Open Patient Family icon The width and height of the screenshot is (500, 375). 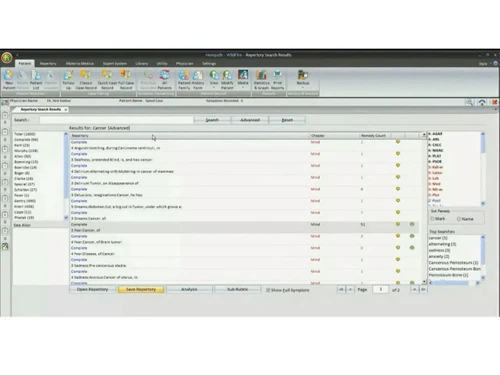[x=184, y=80]
